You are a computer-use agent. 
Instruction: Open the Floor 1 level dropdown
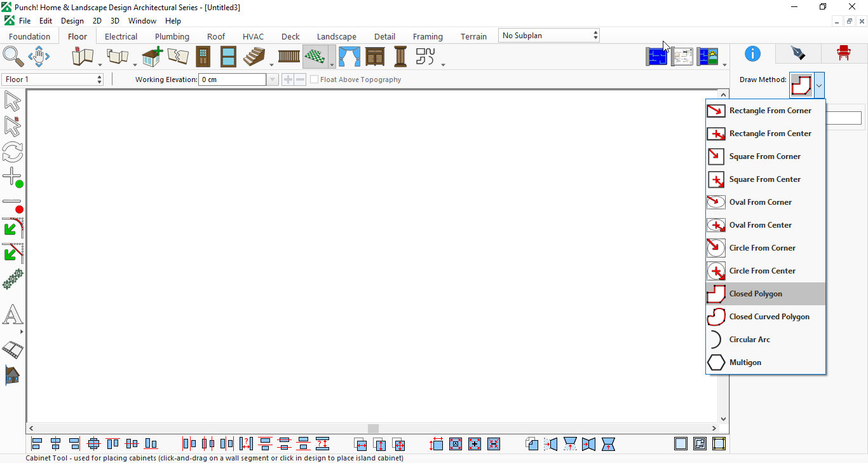tap(53, 79)
